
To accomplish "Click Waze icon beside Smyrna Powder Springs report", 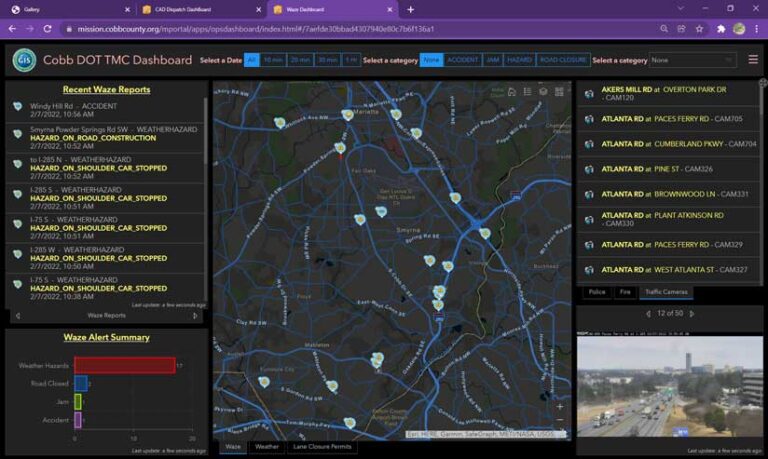I will 18,134.
